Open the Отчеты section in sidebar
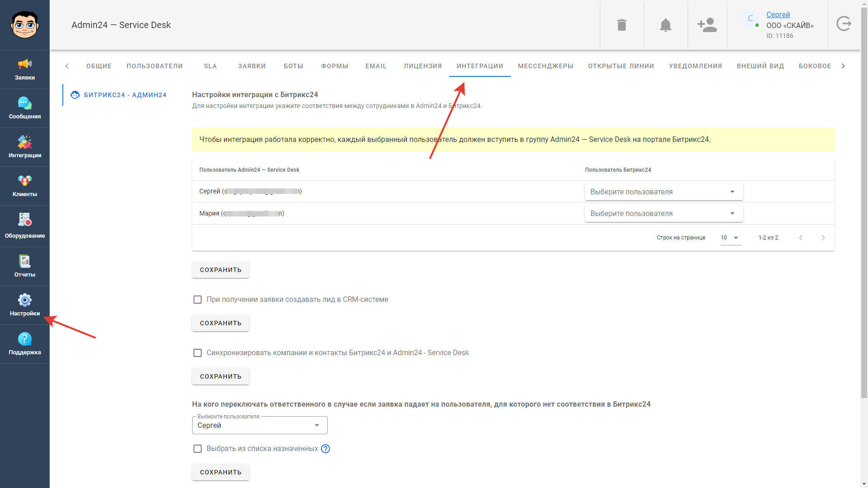Viewport: 868px width, 488px height. coord(25,267)
